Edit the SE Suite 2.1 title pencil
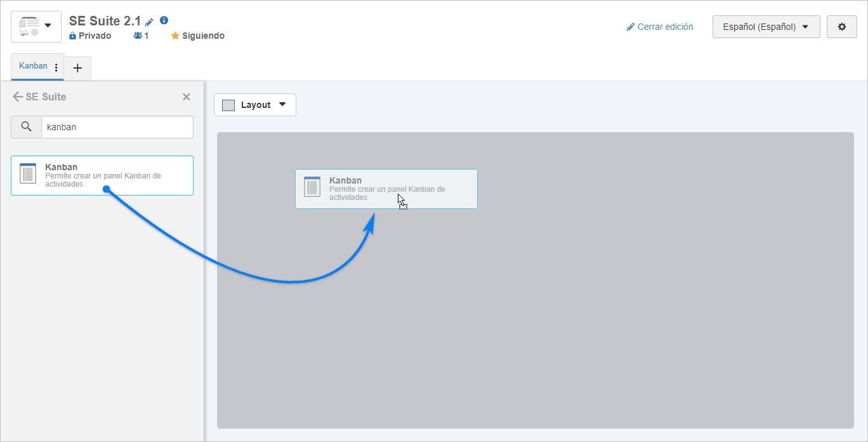The width and height of the screenshot is (868, 442). (149, 22)
